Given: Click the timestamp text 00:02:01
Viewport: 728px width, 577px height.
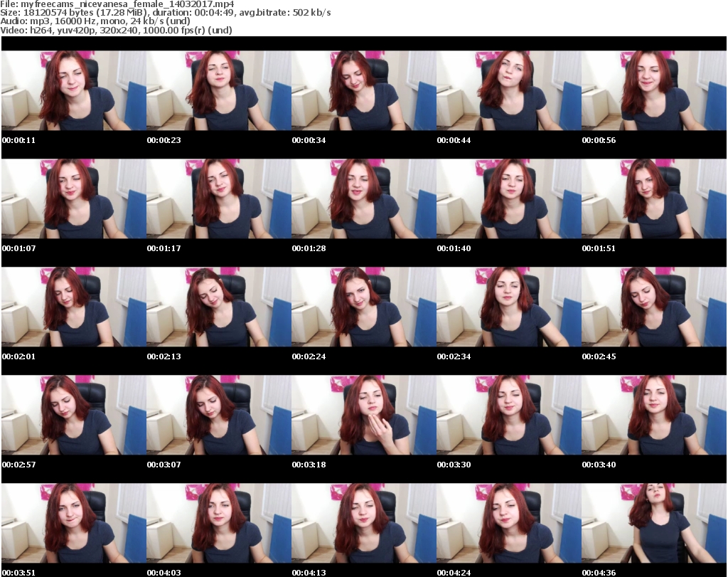Looking at the screenshot, I should point(18,356).
